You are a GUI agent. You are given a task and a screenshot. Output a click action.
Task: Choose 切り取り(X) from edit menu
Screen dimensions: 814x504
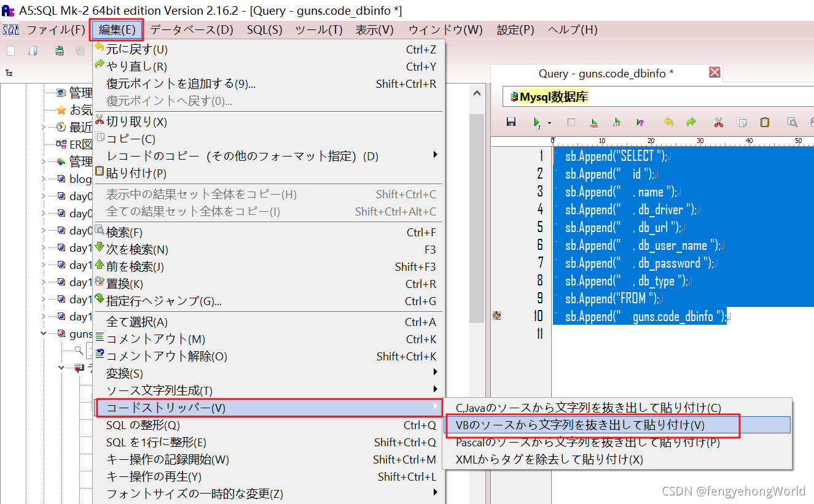[268, 122]
